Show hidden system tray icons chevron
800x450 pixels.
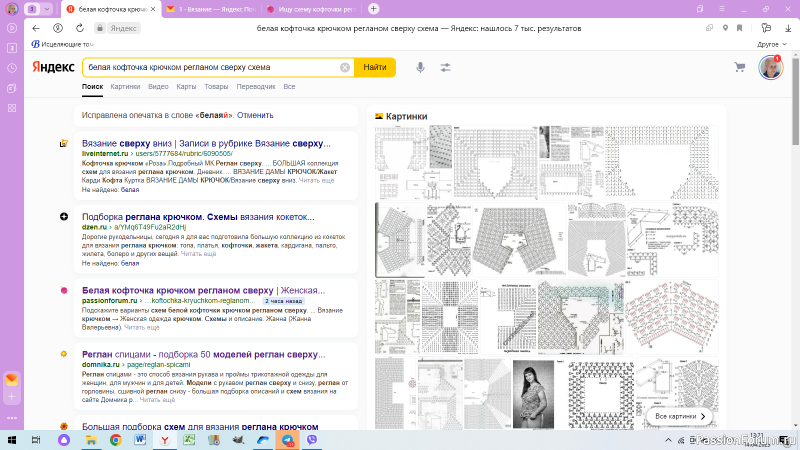click(x=668, y=440)
